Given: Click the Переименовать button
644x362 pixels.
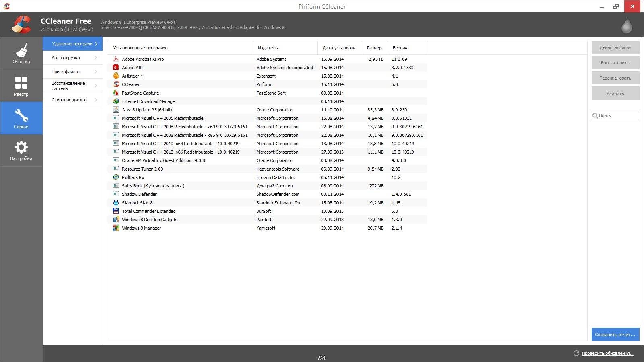Looking at the screenshot, I should 615,78.
